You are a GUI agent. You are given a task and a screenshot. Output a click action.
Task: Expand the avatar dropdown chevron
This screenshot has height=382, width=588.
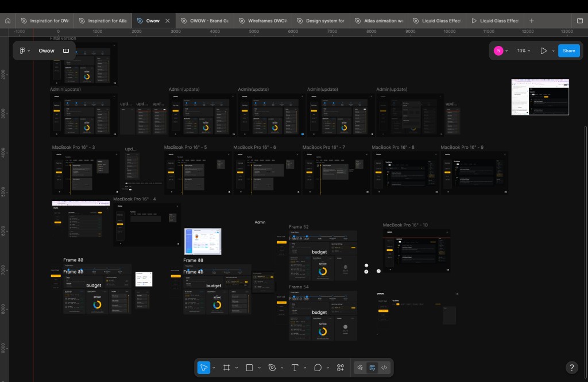pyautogui.click(x=506, y=51)
